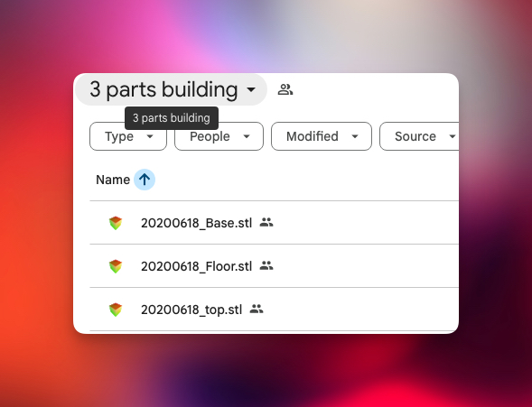The width and height of the screenshot is (532, 407).
Task: Click shared icon next to 20200618_Floor.stl
Action: 266,265
